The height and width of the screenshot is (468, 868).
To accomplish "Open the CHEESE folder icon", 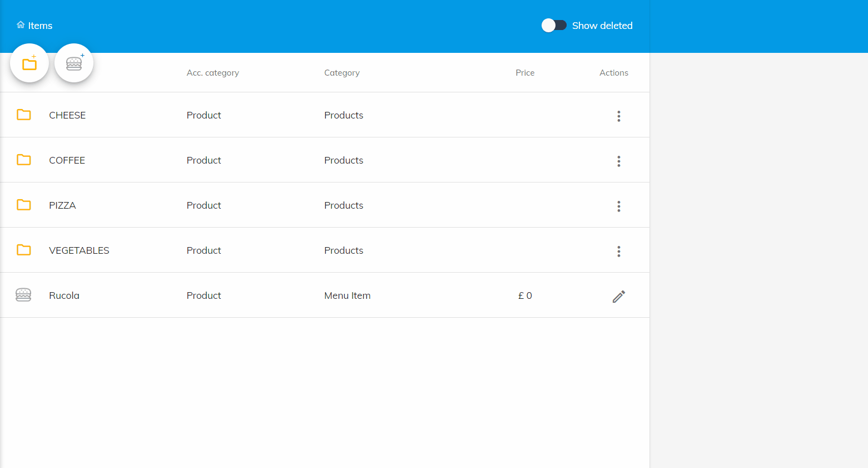I will point(24,115).
